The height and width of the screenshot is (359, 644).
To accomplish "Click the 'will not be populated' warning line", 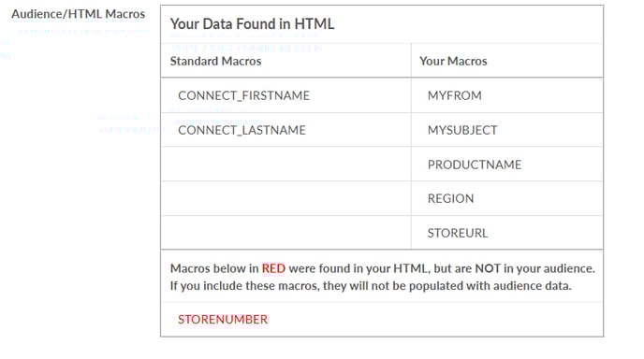I will pyautogui.click(x=371, y=285).
